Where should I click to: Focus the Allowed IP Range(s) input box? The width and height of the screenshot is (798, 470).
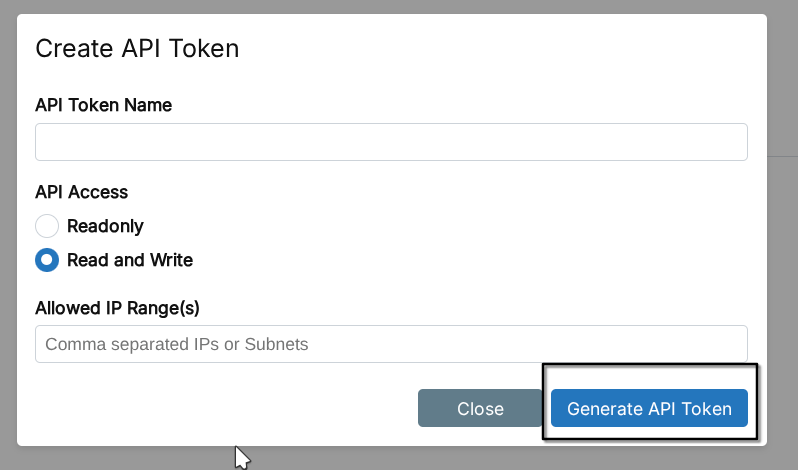[x=391, y=344]
